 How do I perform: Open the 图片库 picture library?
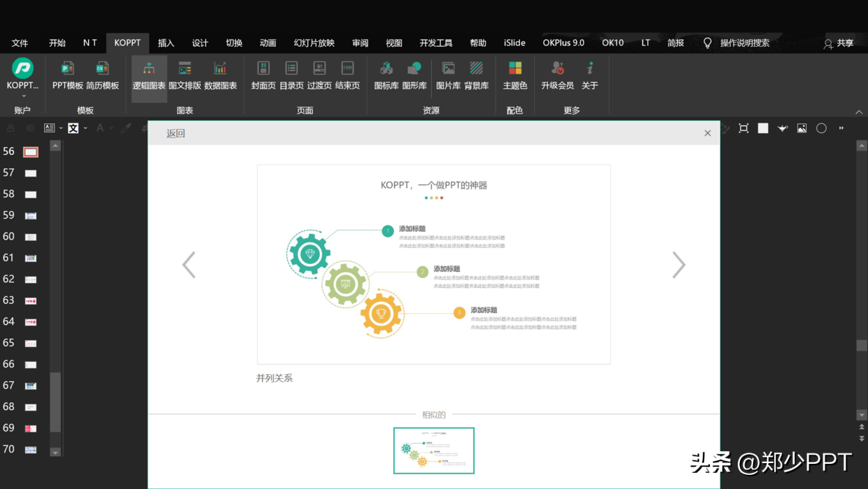click(448, 75)
